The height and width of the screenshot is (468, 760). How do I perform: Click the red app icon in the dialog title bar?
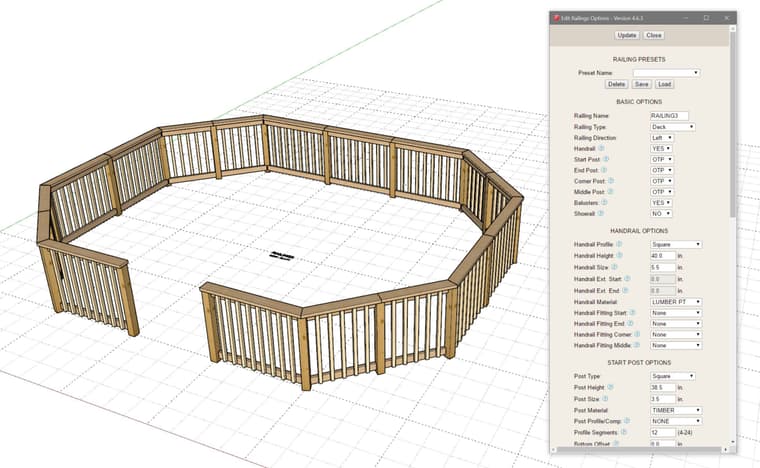[557, 18]
